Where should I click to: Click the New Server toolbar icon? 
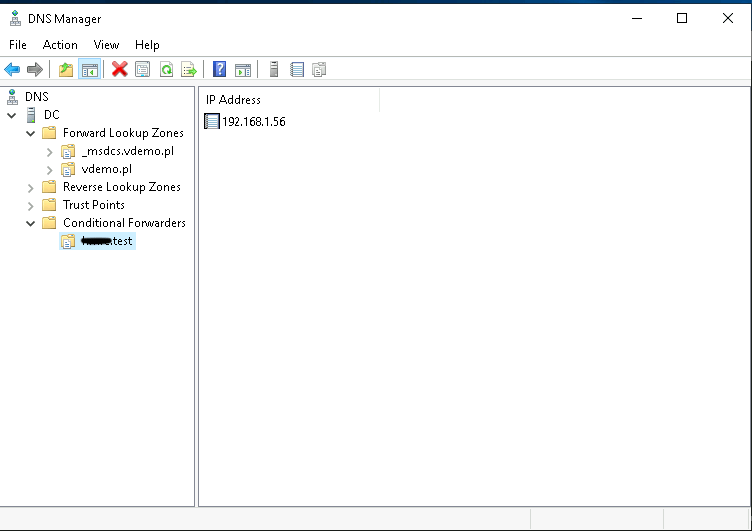(273, 69)
